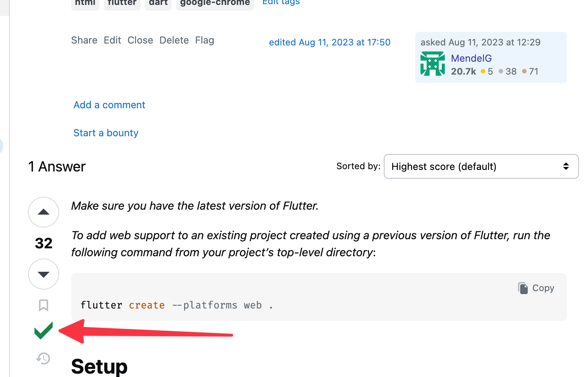
Task: Add a comment to the question
Action: 109,105
